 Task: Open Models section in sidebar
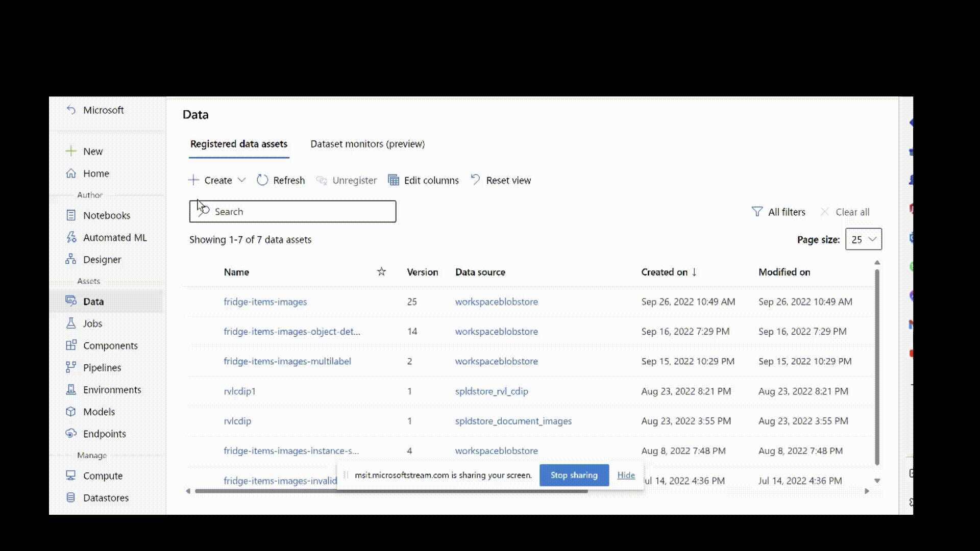99,411
